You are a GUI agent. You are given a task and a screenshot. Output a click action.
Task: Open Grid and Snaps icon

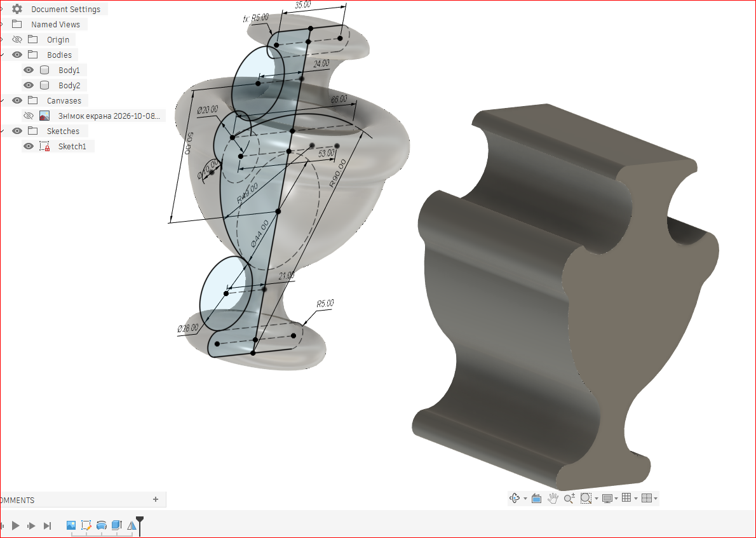coord(626,498)
